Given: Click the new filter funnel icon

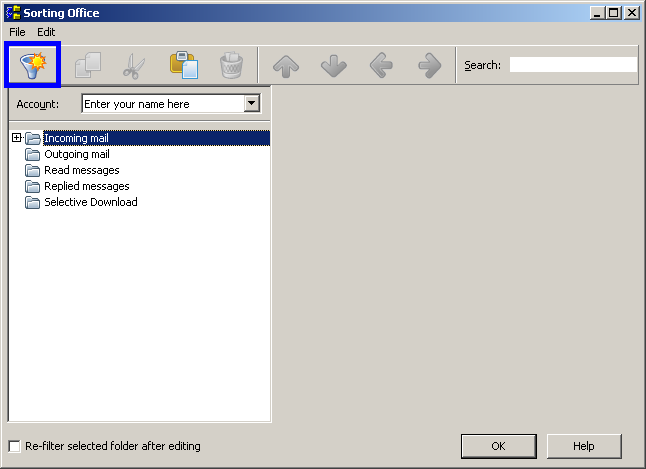Looking at the screenshot, I should click(x=33, y=65).
